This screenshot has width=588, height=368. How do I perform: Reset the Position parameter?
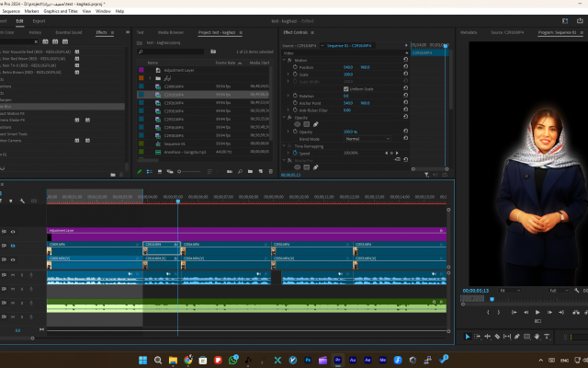pos(405,66)
